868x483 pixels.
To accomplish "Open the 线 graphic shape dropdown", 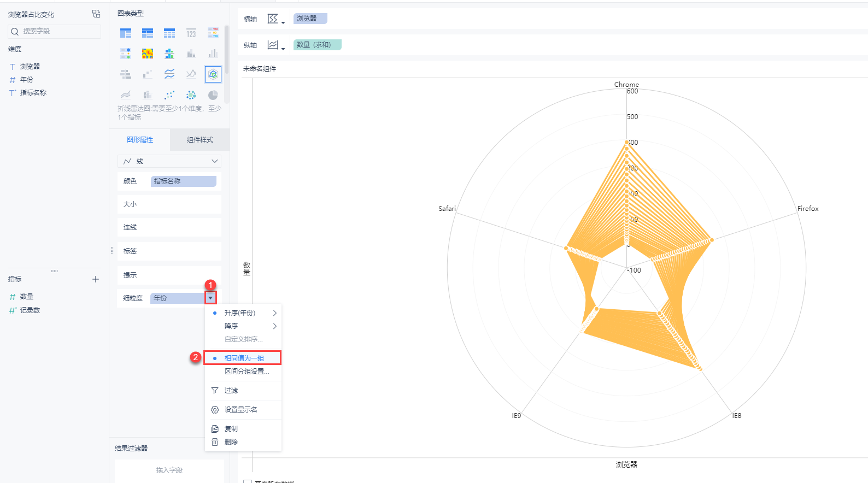I will click(169, 161).
